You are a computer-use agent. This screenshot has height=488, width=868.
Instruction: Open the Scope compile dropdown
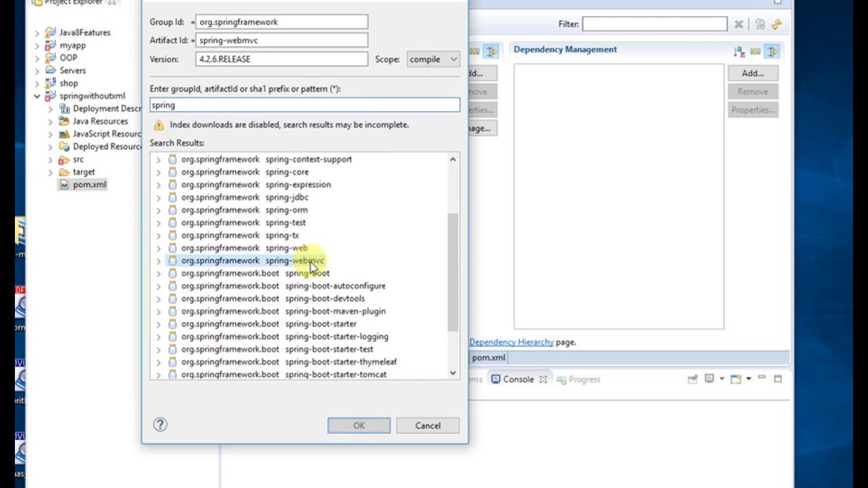coord(433,59)
